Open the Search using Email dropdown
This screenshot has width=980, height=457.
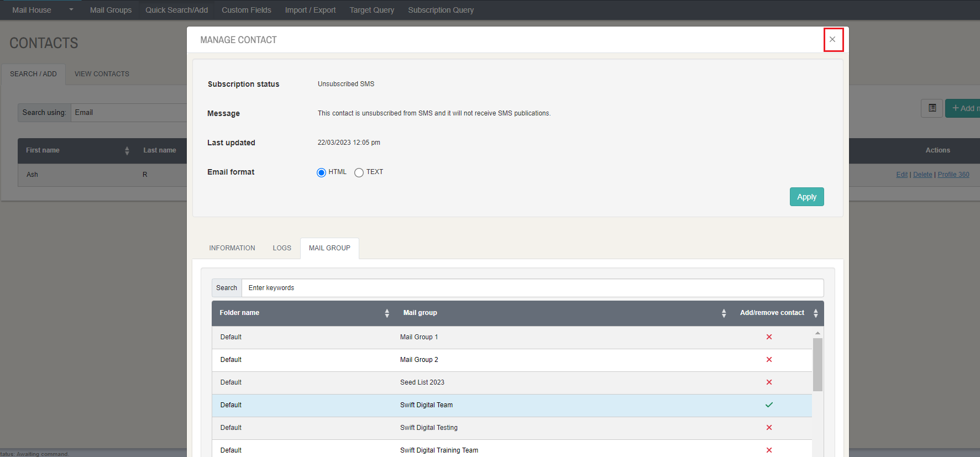click(129, 113)
